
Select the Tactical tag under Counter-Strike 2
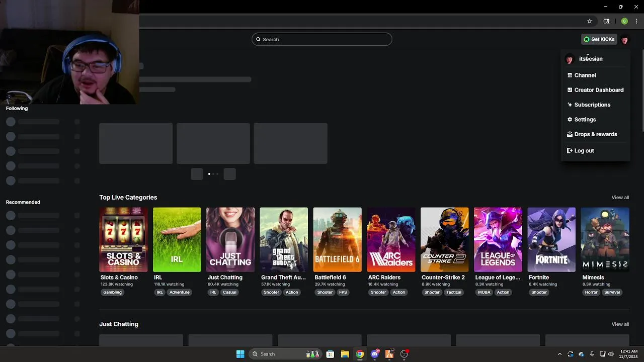[453, 292]
